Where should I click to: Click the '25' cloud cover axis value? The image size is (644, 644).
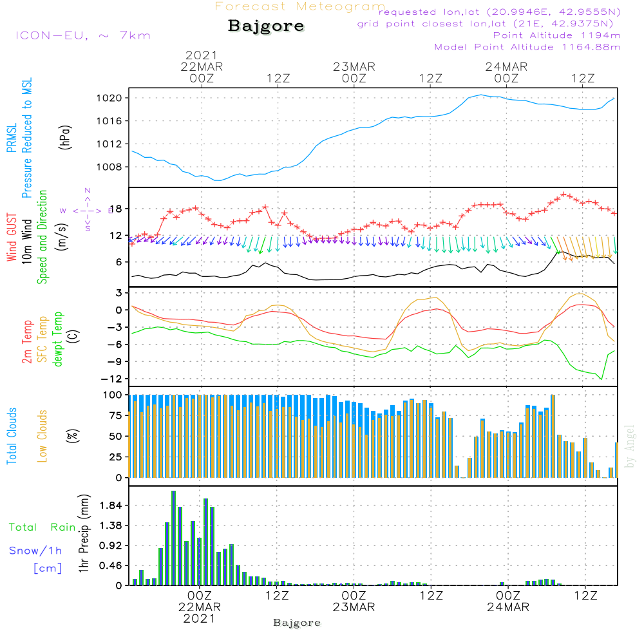(116, 457)
